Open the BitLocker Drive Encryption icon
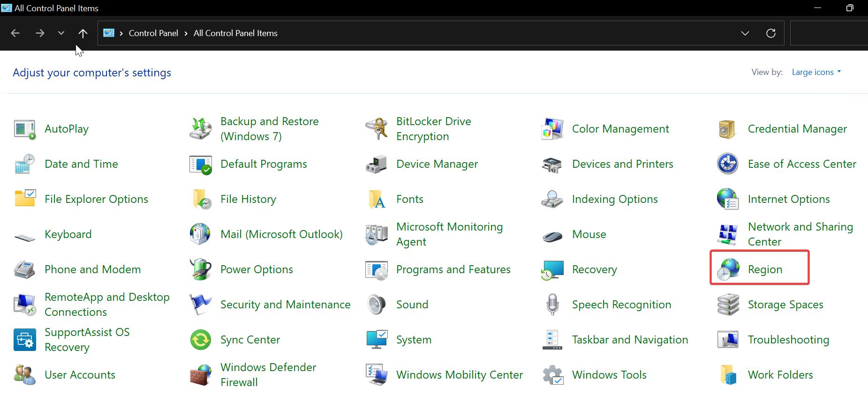This screenshot has width=868, height=410. tap(377, 129)
